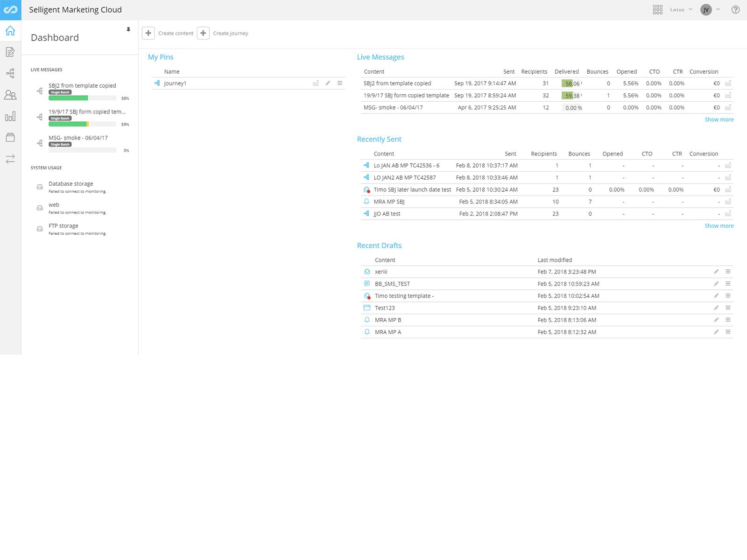This screenshot has width=747, height=560.
Task: Open the Lotus organization dropdown
Action: [680, 9]
